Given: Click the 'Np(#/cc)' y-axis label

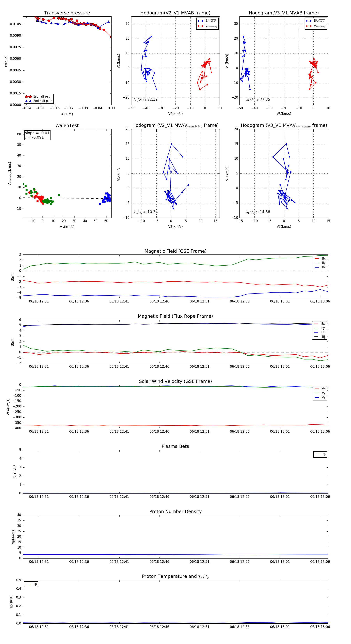Looking at the screenshot, I should click(13, 537).
